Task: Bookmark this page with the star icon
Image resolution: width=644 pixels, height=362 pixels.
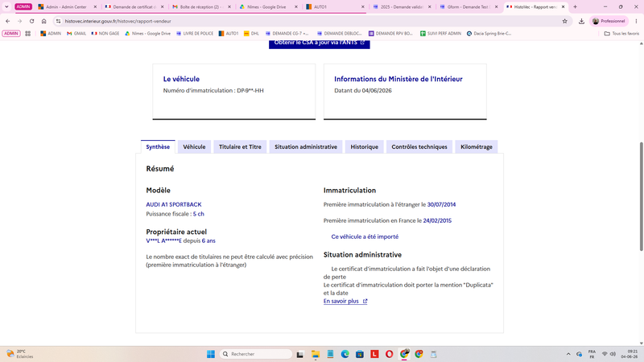Action: tap(565, 21)
